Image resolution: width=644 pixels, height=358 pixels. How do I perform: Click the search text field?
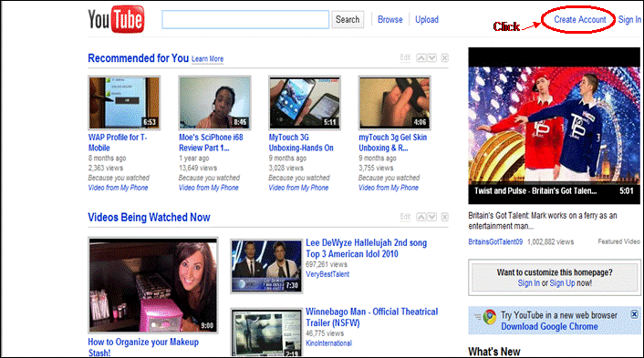pos(245,19)
